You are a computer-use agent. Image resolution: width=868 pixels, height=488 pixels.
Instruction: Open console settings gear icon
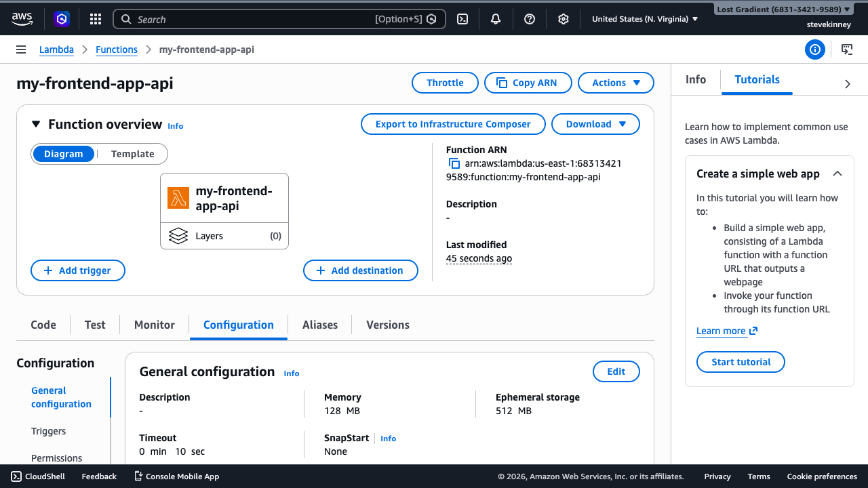point(563,19)
